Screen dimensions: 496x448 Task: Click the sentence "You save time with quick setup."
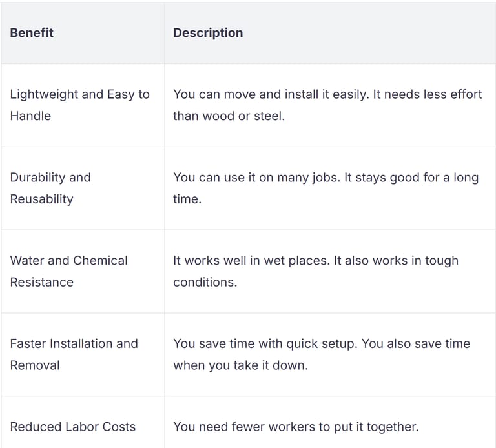(265, 344)
